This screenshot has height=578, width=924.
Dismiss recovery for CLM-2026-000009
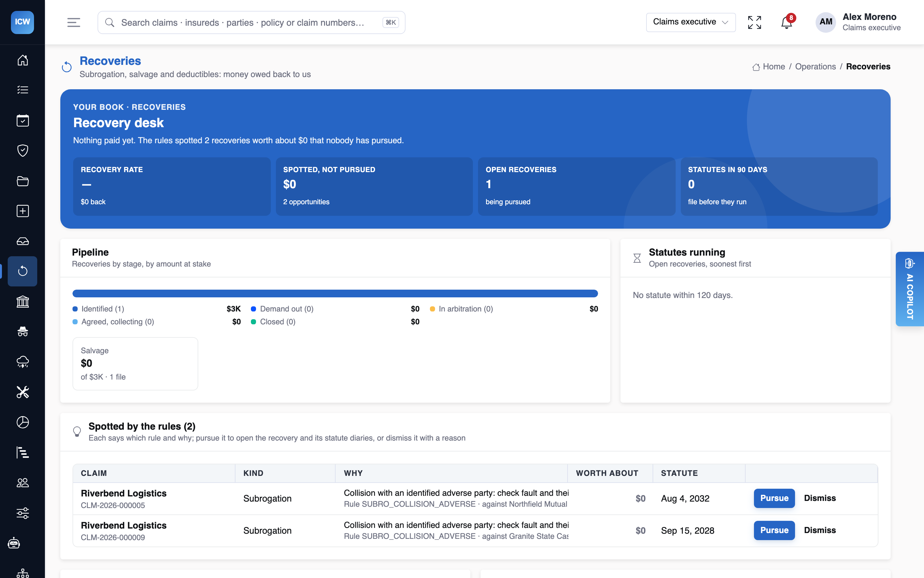(820, 530)
